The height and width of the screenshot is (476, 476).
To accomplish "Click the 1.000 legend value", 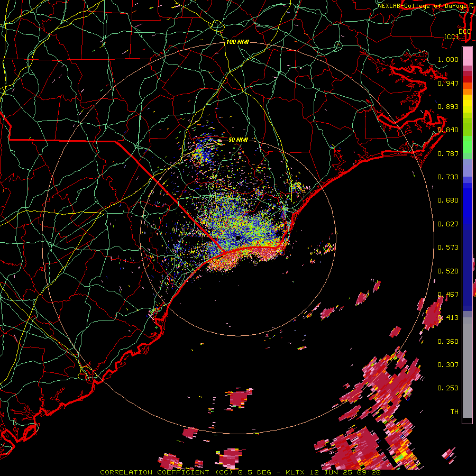I will [448, 59].
